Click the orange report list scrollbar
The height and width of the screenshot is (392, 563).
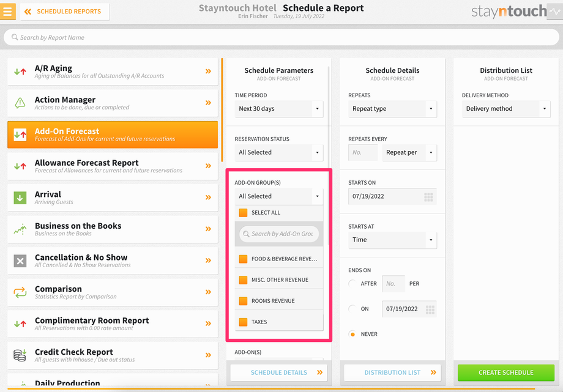click(x=222, y=110)
